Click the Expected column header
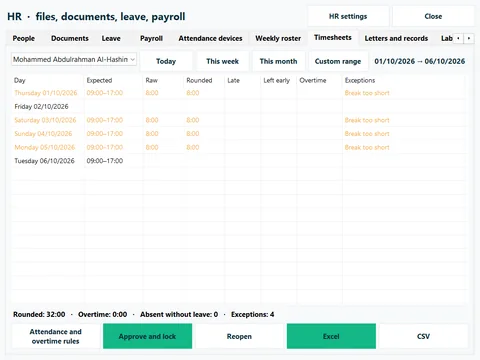The height and width of the screenshot is (360, 480). click(114, 80)
